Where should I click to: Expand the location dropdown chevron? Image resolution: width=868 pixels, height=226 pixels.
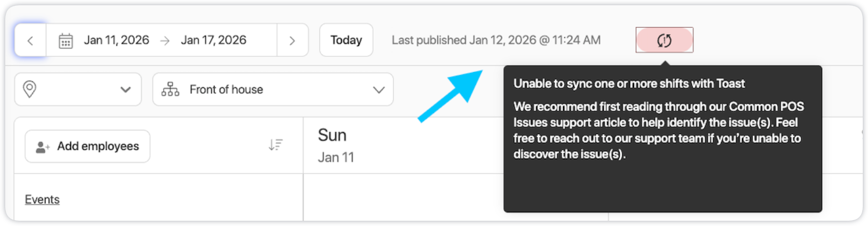click(x=125, y=89)
